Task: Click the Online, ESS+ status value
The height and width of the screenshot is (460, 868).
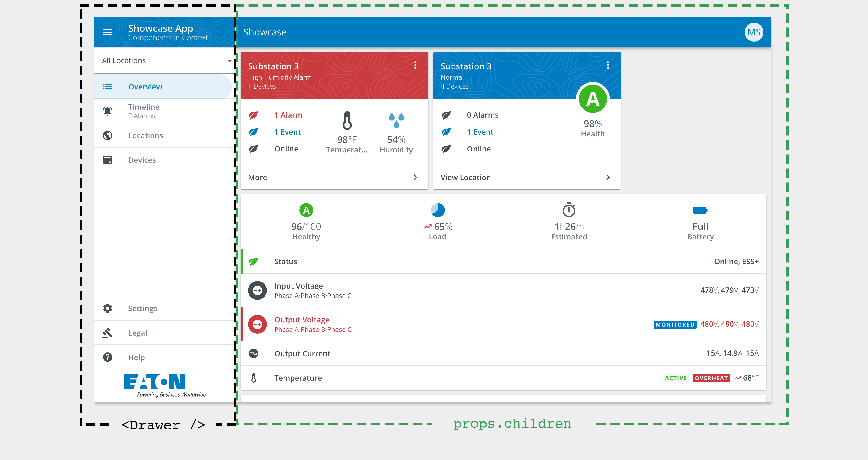Action: click(736, 262)
